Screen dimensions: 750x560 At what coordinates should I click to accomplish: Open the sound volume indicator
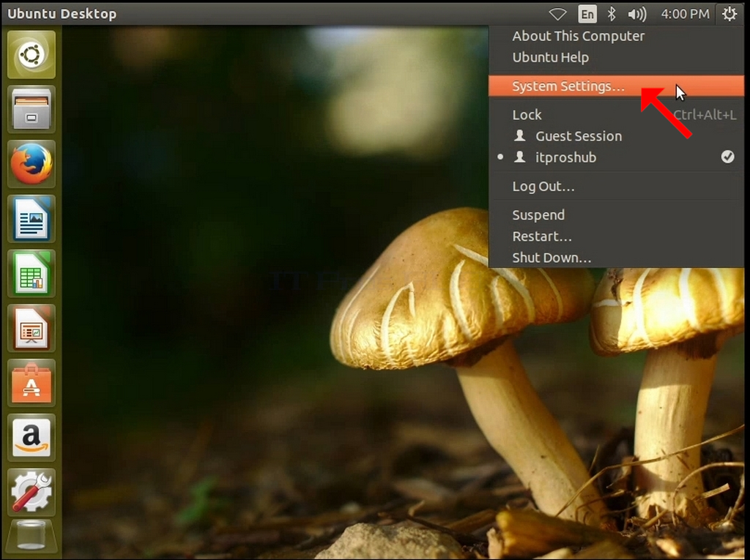(637, 14)
